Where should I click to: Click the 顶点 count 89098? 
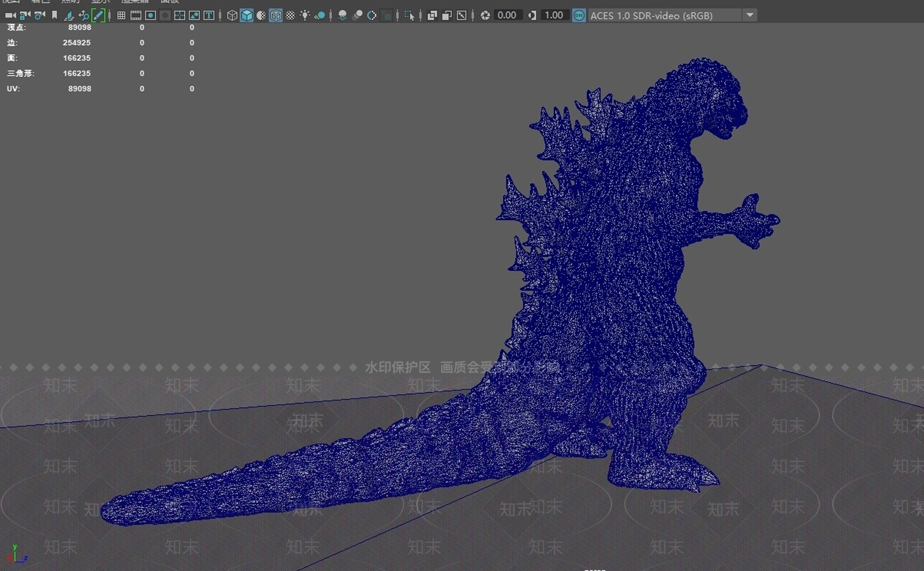pyautogui.click(x=80, y=28)
